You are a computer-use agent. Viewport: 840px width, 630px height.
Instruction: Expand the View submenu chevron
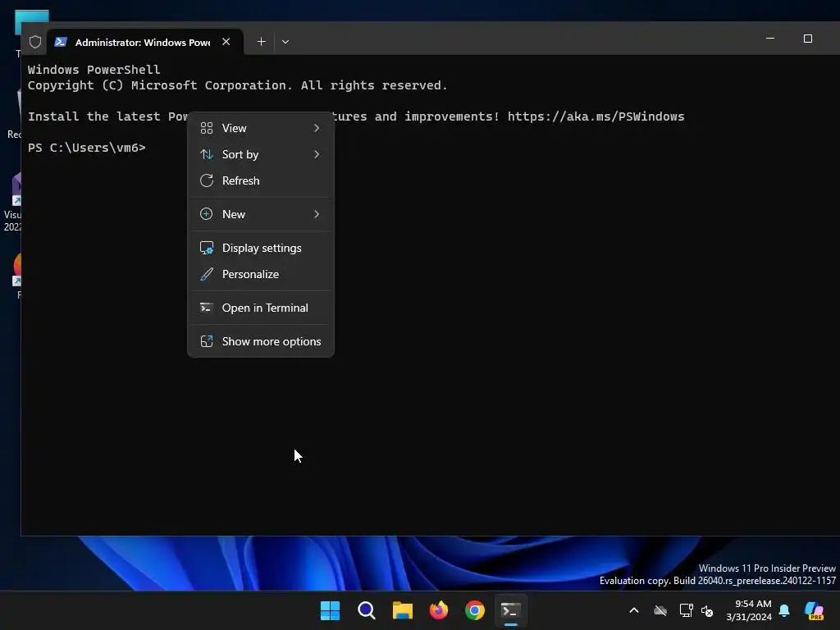click(x=317, y=128)
